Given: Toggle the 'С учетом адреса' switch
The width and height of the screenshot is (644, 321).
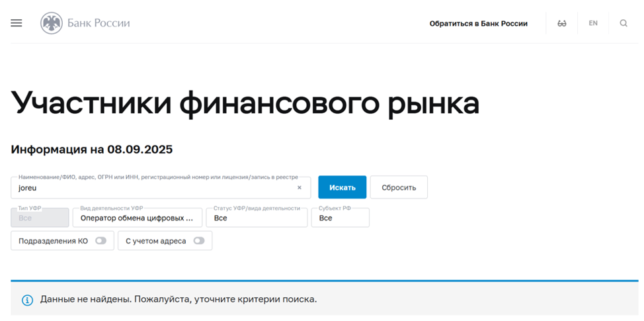Looking at the screenshot, I should [x=199, y=241].
